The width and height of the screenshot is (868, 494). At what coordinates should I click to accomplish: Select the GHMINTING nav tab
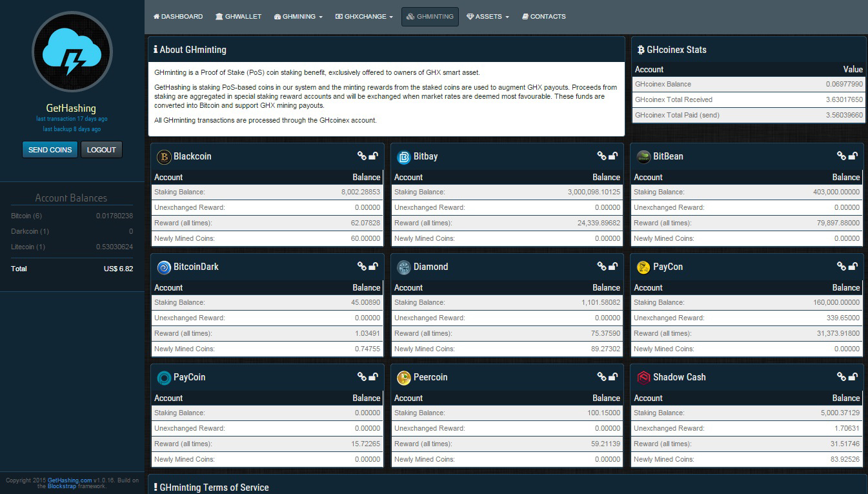[x=430, y=17]
